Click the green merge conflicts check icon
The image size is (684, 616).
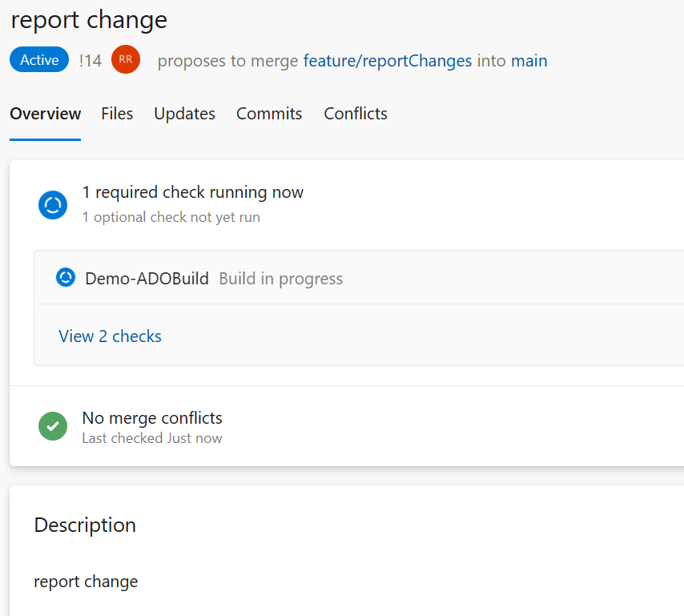(x=53, y=426)
